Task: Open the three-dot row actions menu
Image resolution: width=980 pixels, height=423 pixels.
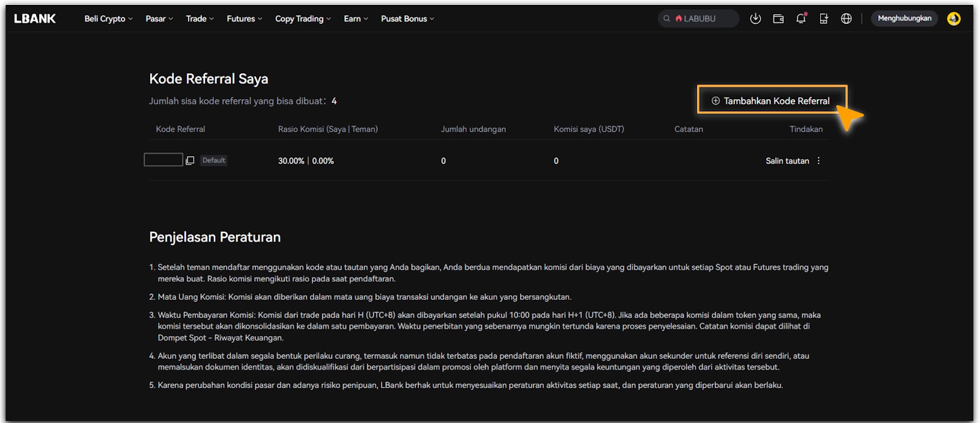Action: (818, 161)
